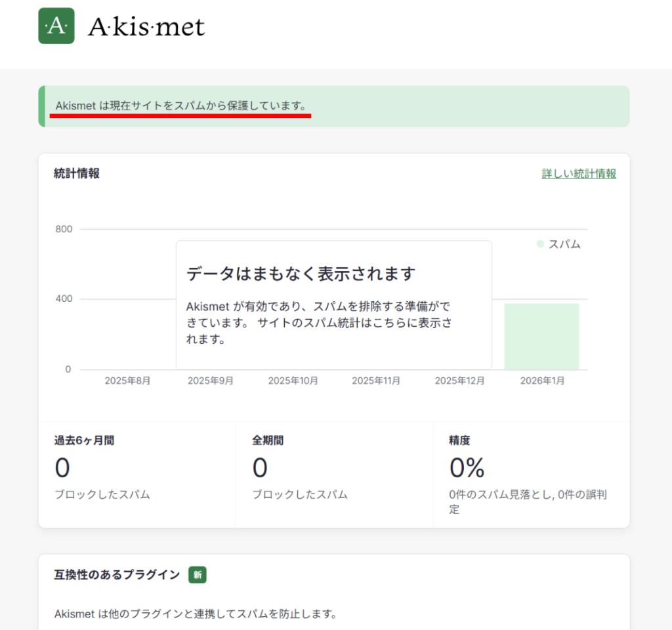Click the 800 mark on the chart axis
Viewport: 672px width, 630px height.
[64, 228]
